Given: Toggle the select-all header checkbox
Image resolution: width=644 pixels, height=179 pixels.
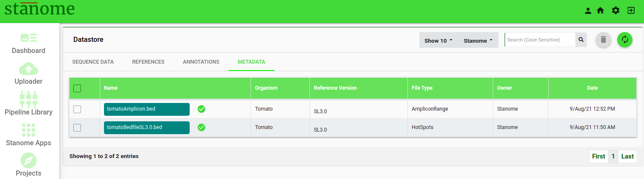Looking at the screenshot, I should (x=77, y=88).
